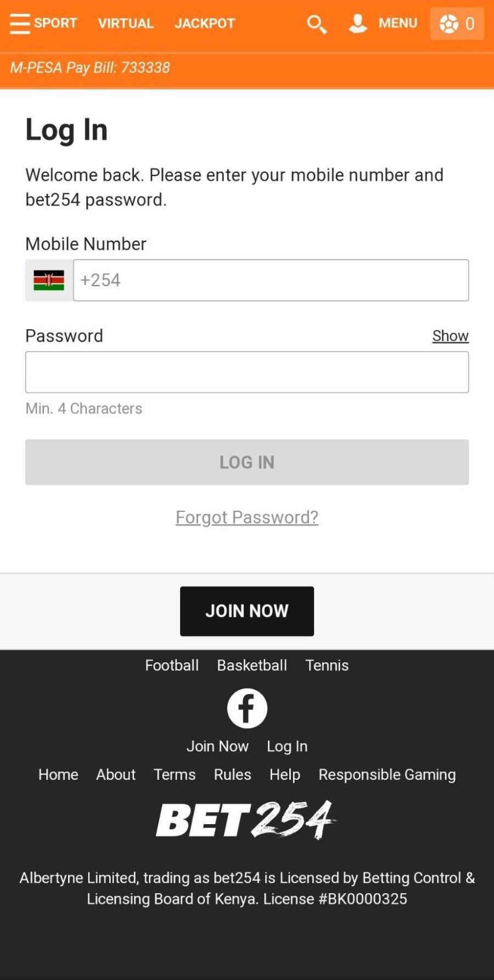Toggle Show password visibility
This screenshot has width=494, height=980.
450,336
